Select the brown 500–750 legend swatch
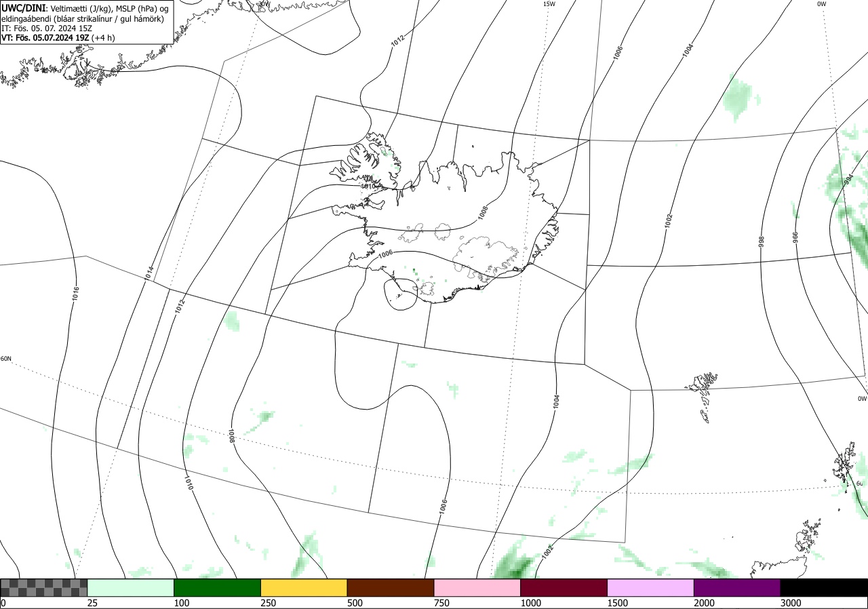Image resolution: width=868 pixels, height=609 pixels. tap(391, 587)
